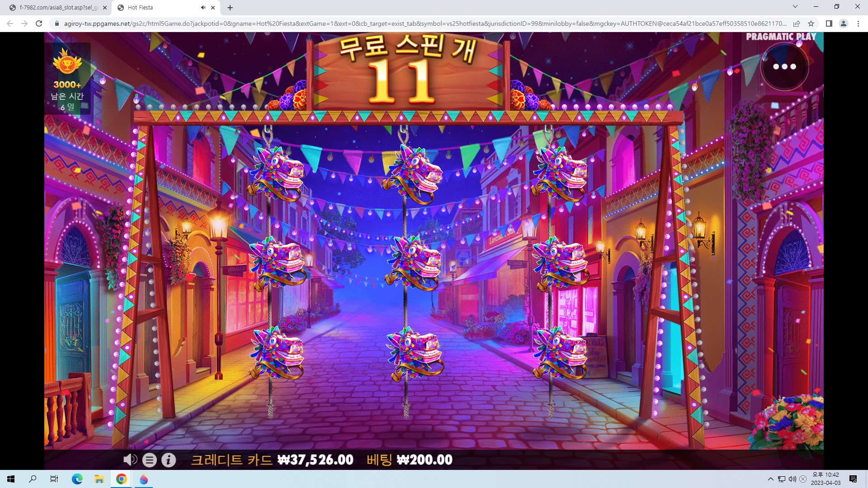Open the Windows Start menu

(x=11, y=479)
